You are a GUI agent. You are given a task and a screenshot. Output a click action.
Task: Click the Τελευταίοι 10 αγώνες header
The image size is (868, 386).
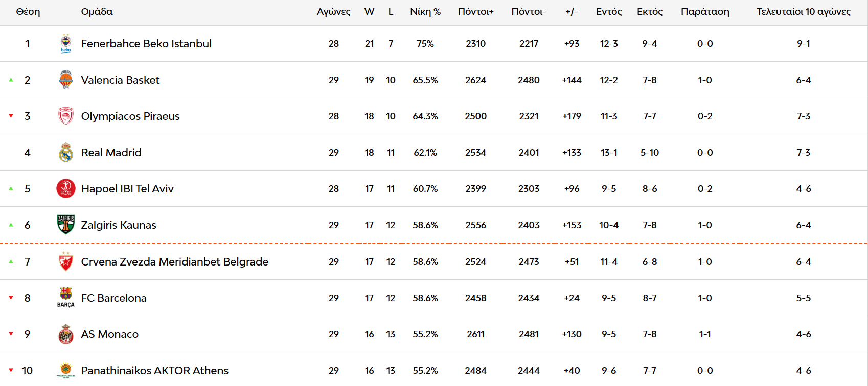804,12
